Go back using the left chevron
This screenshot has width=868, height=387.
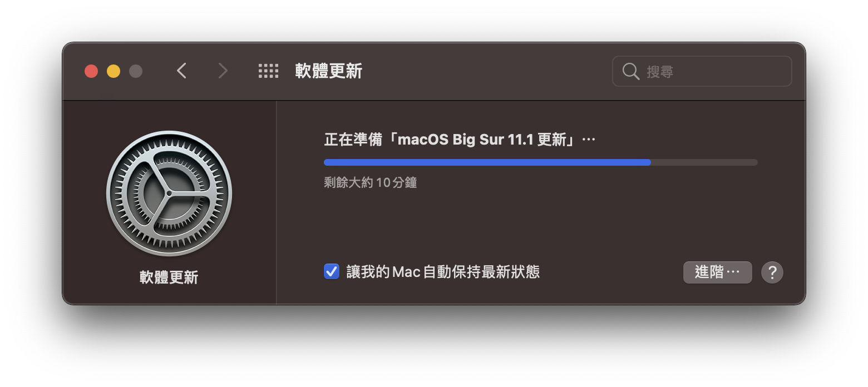[181, 71]
